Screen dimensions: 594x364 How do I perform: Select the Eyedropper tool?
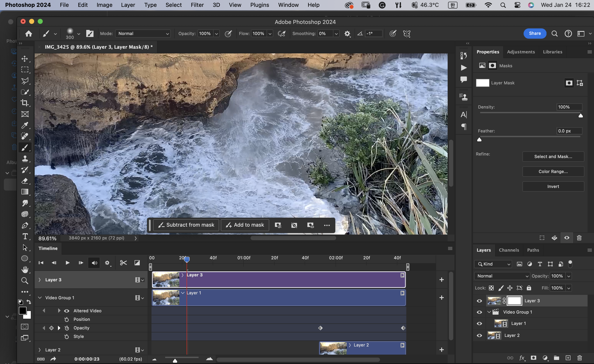[x=25, y=125]
